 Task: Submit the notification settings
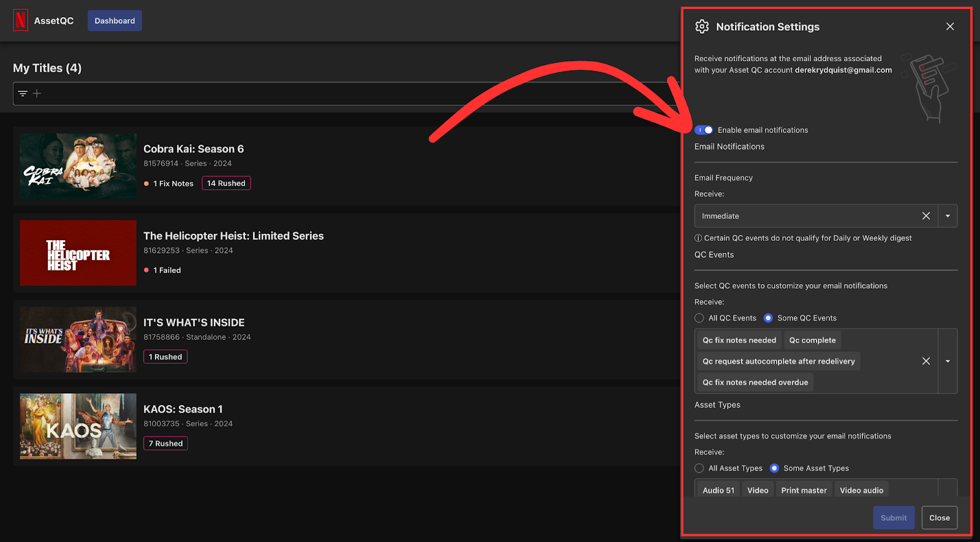894,518
